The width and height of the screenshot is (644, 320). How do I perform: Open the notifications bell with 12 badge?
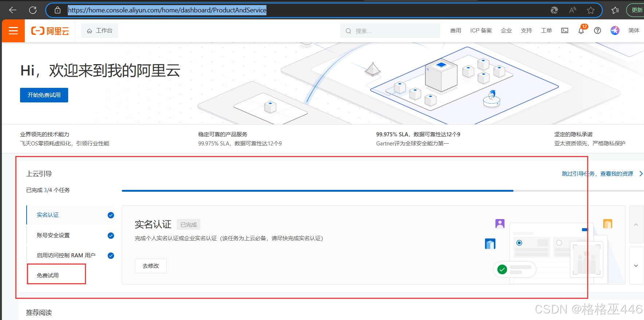pyautogui.click(x=581, y=31)
